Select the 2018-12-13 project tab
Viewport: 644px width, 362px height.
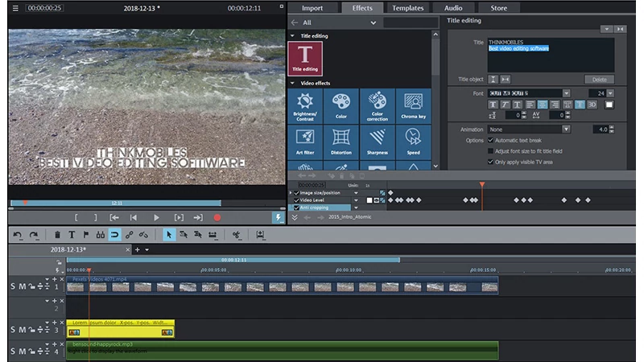click(68, 249)
